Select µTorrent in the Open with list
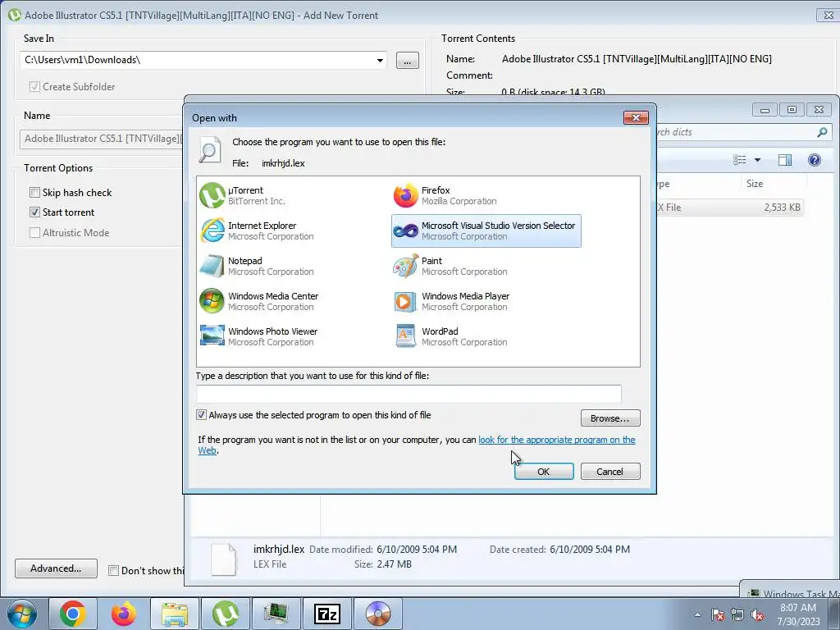This screenshot has height=630, width=840. [x=244, y=195]
